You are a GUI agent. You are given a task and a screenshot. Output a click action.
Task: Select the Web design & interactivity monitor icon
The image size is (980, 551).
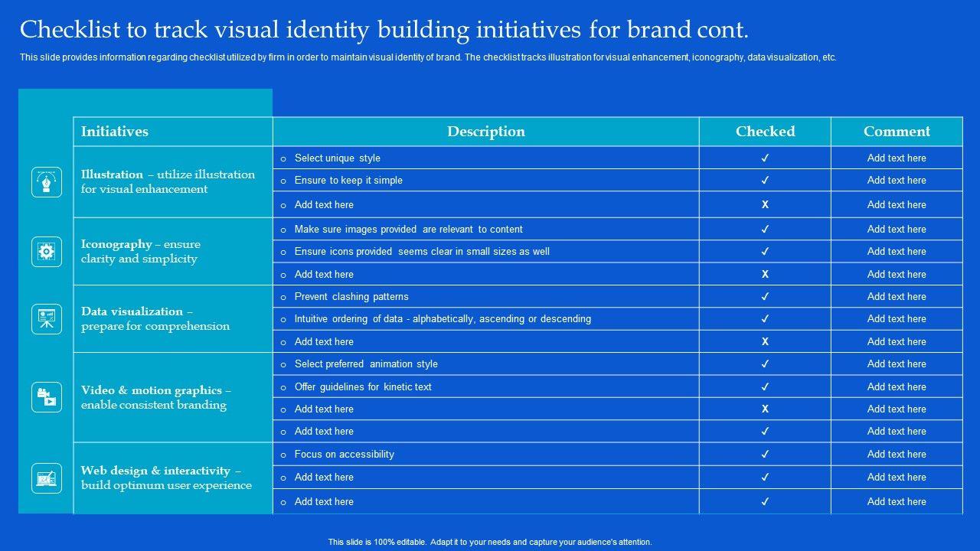47,478
